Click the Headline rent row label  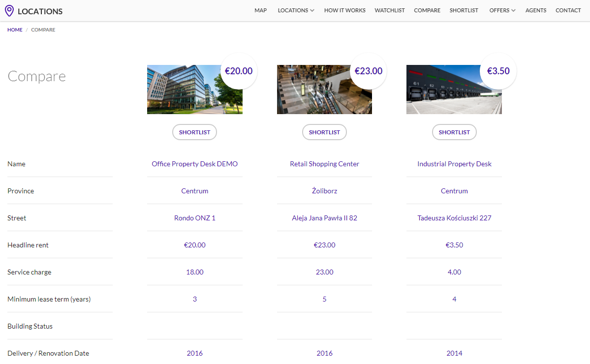pos(28,245)
